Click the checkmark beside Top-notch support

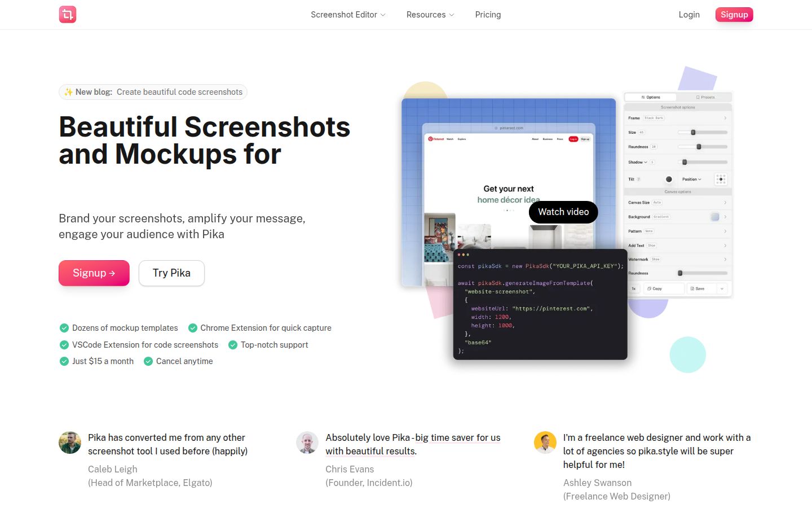(x=233, y=345)
